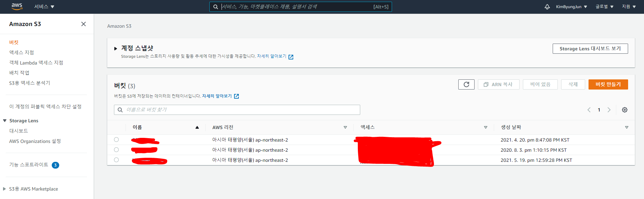Click date 2020. 8. 3. pm 1:10:15 PM KST
The width and height of the screenshot is (644, 199).
coord(533,150)
